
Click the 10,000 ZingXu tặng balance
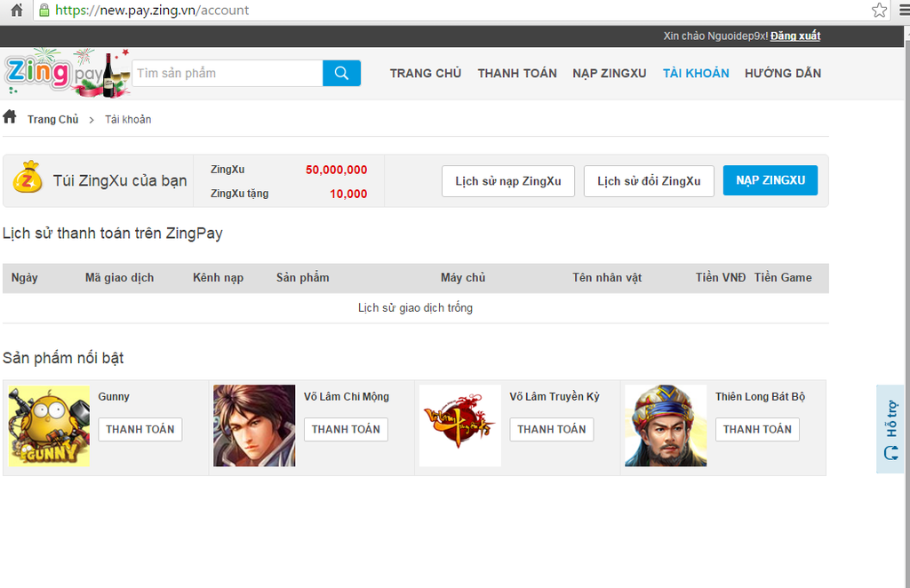pyautogui.click(x=348, y=194)
